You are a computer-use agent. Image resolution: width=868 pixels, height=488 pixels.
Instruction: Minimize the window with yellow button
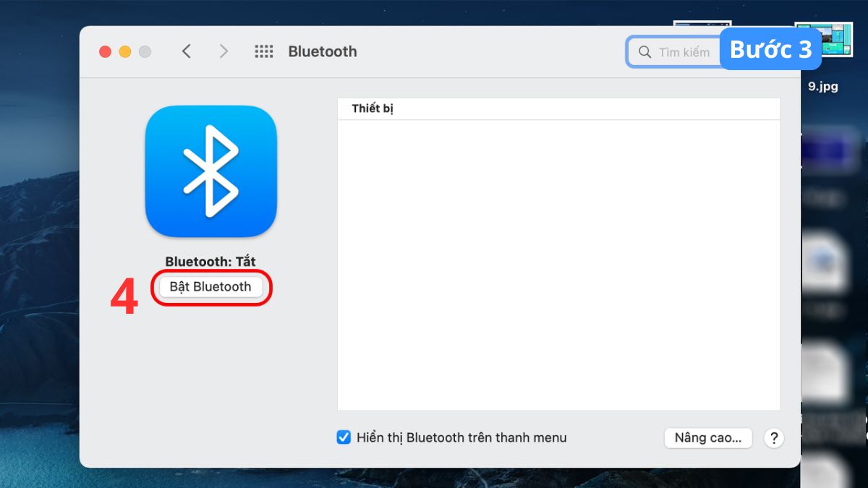[x=124, y=51]
